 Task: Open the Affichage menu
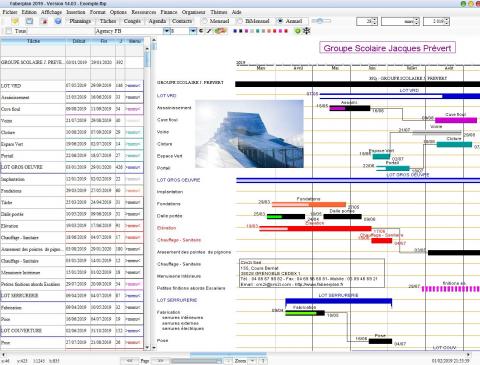[51, 12]
